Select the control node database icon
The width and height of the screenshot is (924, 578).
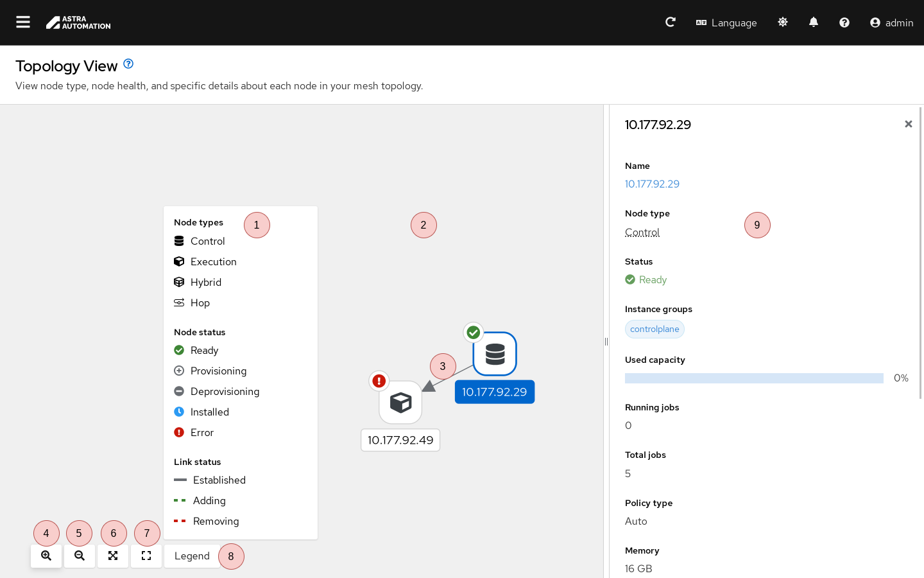click(x=495, y=354)
